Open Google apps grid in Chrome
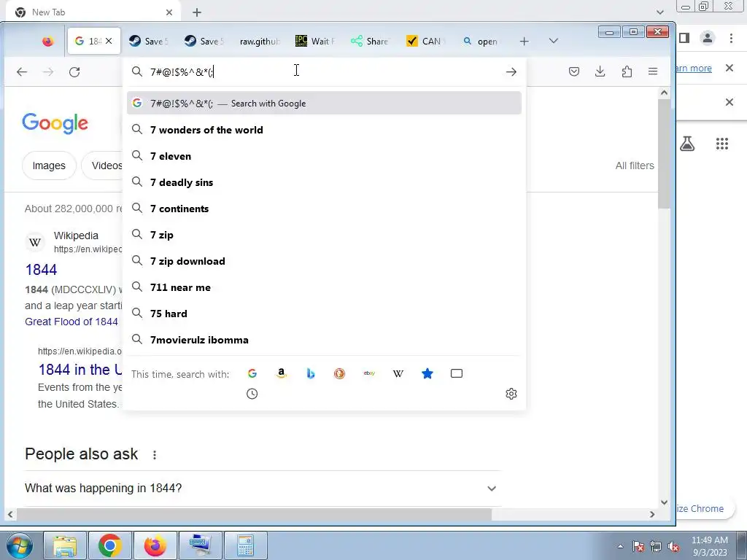747x560 pixels. coord(722,144)
